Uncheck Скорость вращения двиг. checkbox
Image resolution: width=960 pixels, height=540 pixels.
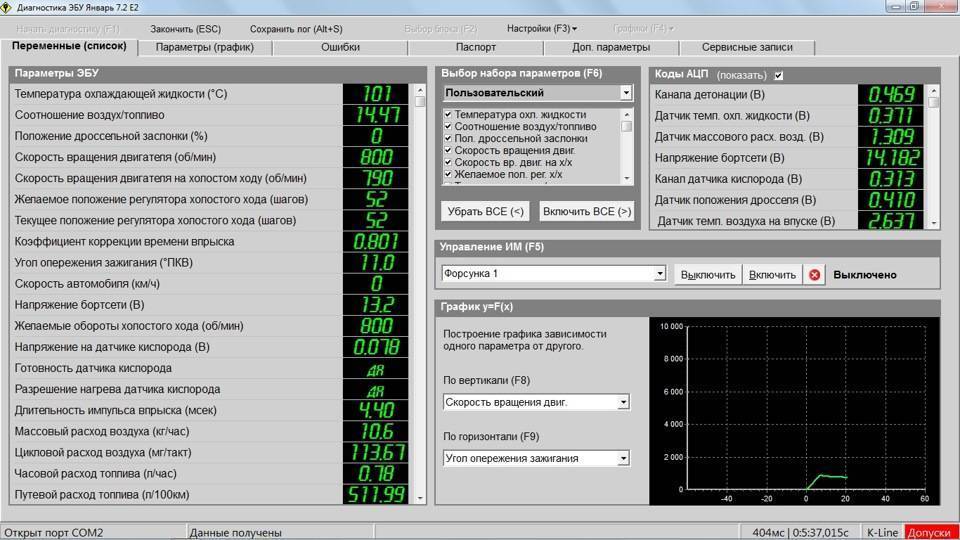click(448, 150)
